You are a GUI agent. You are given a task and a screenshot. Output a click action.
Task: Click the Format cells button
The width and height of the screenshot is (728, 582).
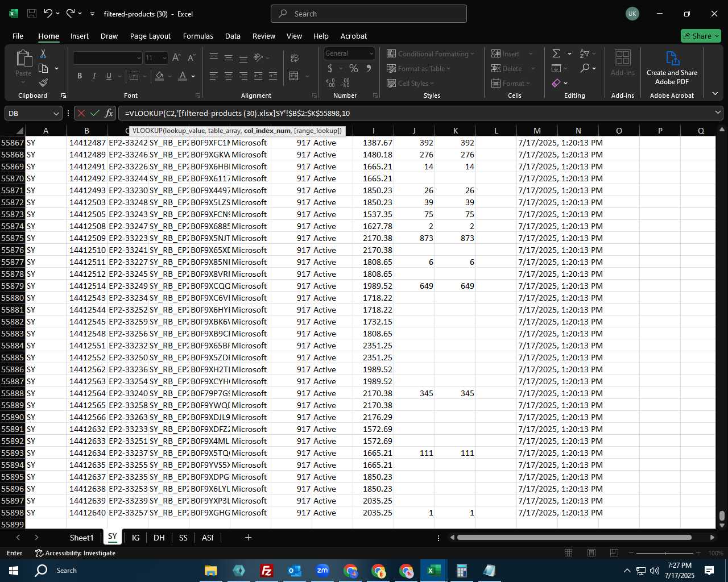click(x=511, y=83)
